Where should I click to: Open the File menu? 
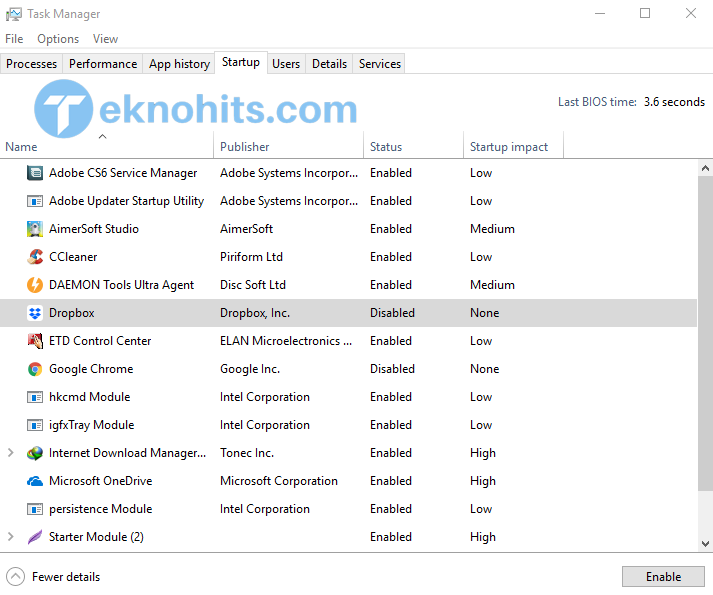(14, 39)
